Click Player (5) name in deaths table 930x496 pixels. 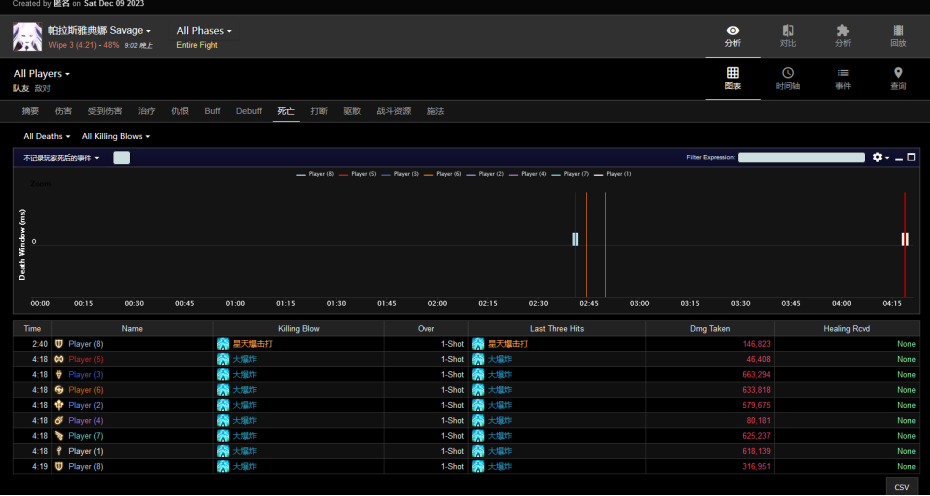coord(86,359)
